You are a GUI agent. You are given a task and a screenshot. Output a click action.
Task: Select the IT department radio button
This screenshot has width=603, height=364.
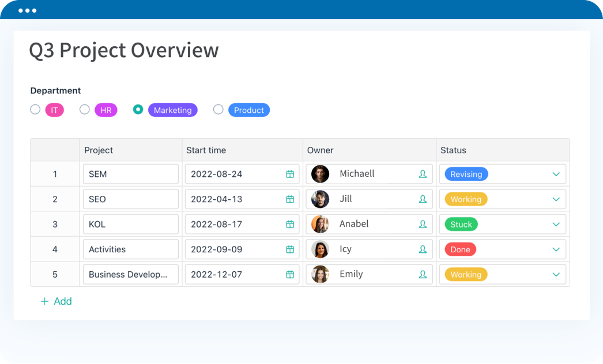35,109
